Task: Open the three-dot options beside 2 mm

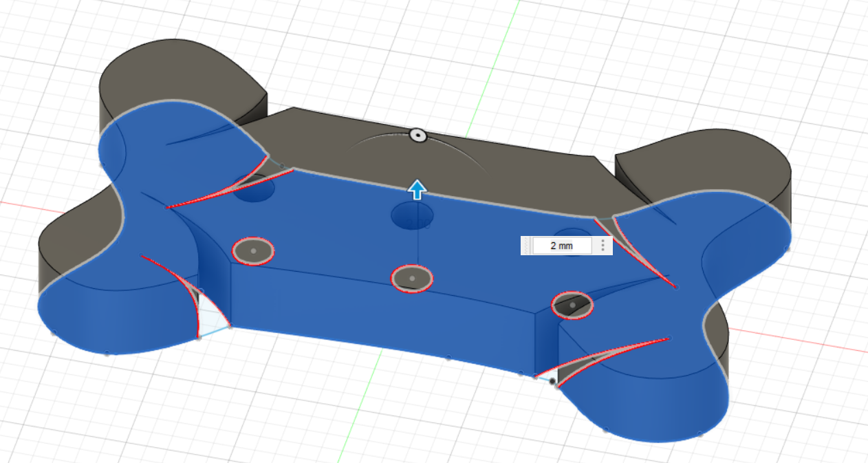Action: pyautogui.click(x=603, y=246)
